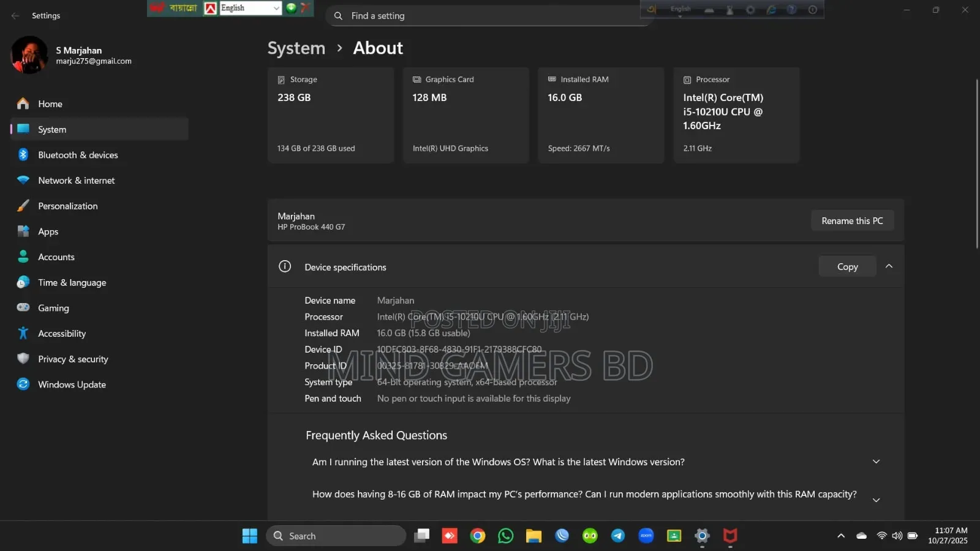980x551 pixels.
Task: Open WhatsApp from the taskbar
Action: [506, 536]
